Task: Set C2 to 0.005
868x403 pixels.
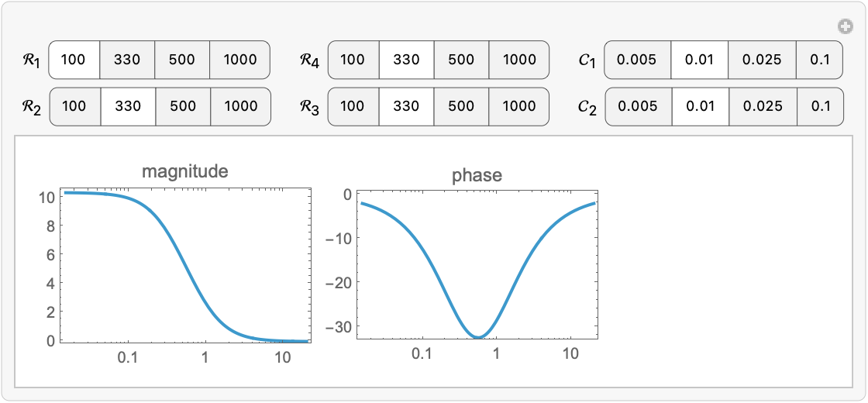Action: [x=637, y=106]
